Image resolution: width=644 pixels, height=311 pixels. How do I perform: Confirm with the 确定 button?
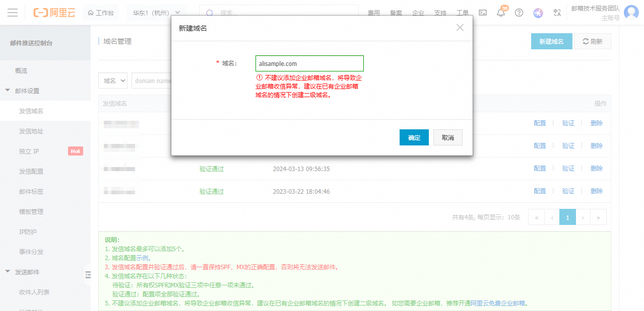point(414,137)
